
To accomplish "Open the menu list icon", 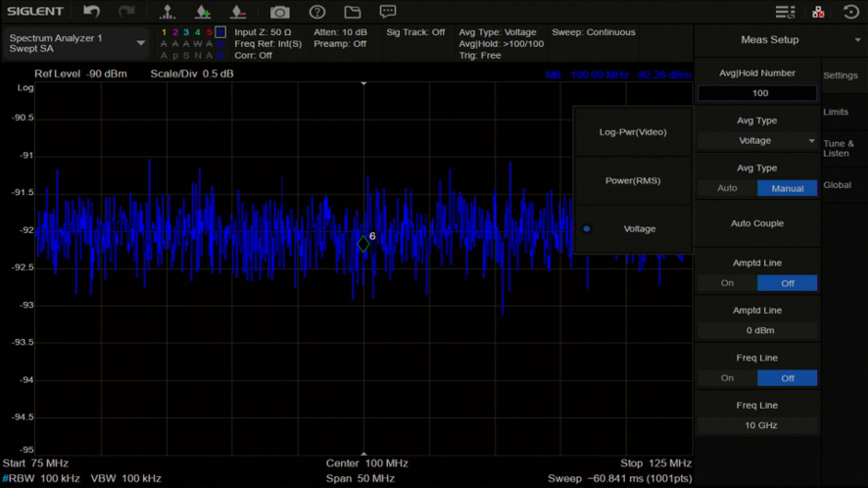I will pyautogui.click(x=785, y=12).
